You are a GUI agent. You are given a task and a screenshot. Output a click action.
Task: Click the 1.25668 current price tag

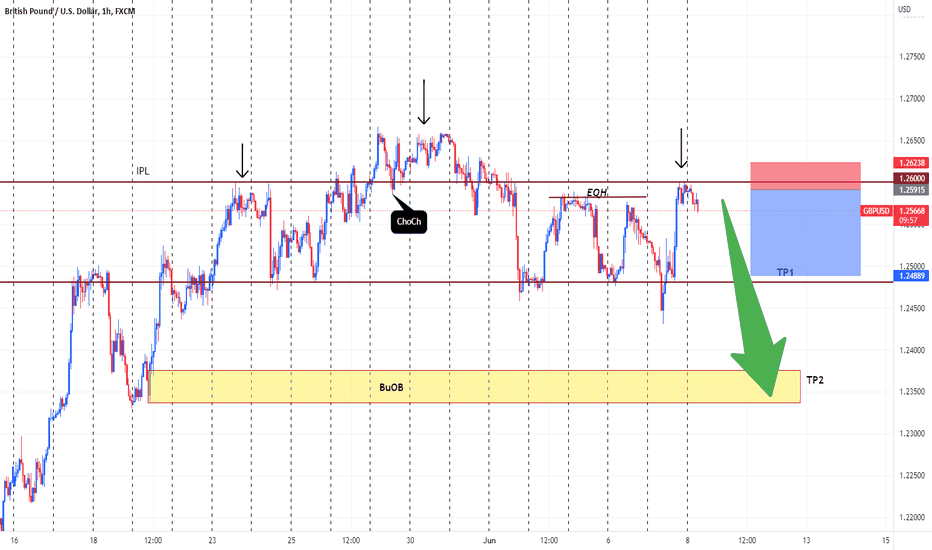coord(911,211)
